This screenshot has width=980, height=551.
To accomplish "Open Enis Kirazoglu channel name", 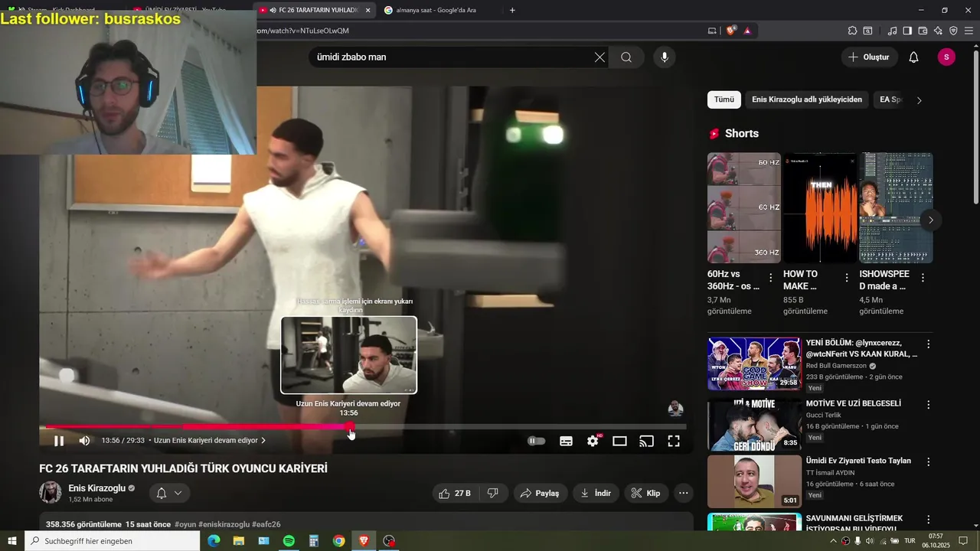I will (x=96, y=488).
